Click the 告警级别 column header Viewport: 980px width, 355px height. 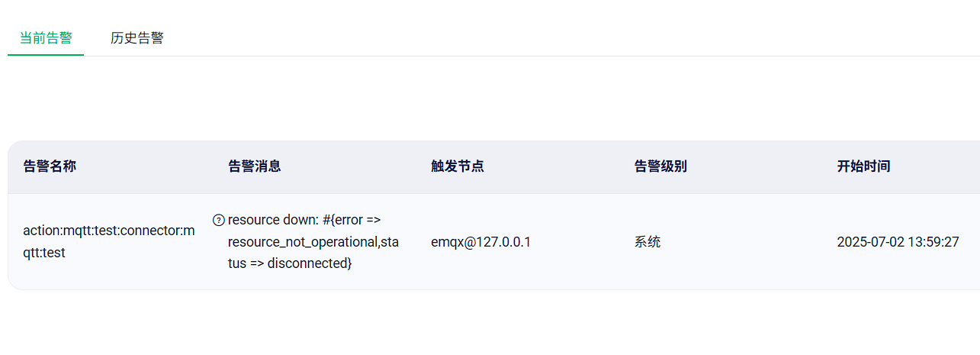pos(660,166)
